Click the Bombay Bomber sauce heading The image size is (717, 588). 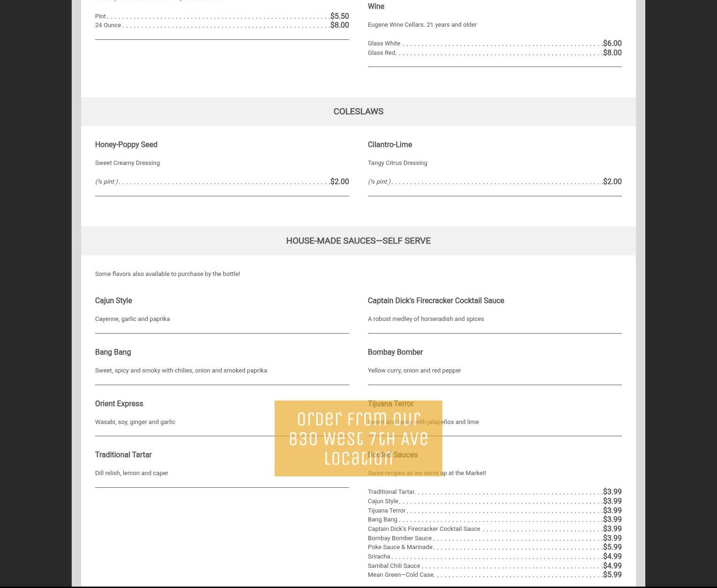pos(395,352)
